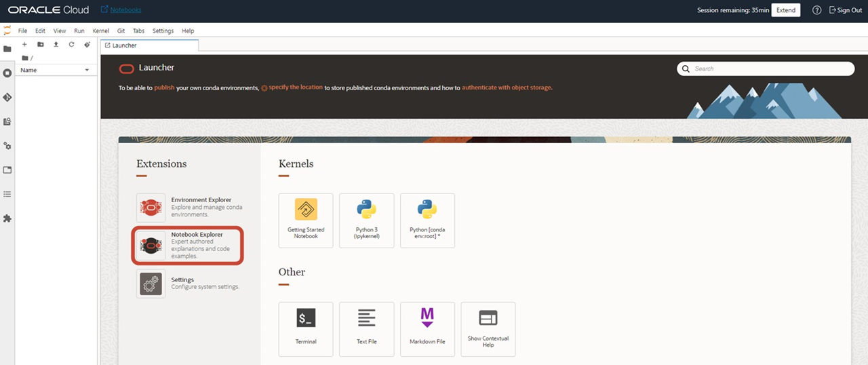868x365 pixels.
Task: Click the root folder breadcrumb icon
Action: click(x=25, y=58)
